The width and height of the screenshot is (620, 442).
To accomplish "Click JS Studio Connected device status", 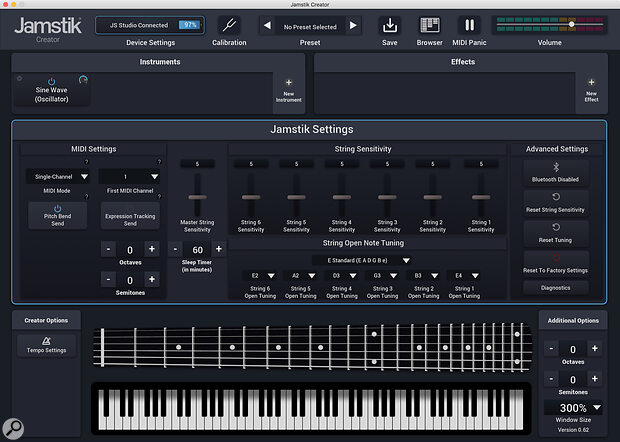I will 150,25.
